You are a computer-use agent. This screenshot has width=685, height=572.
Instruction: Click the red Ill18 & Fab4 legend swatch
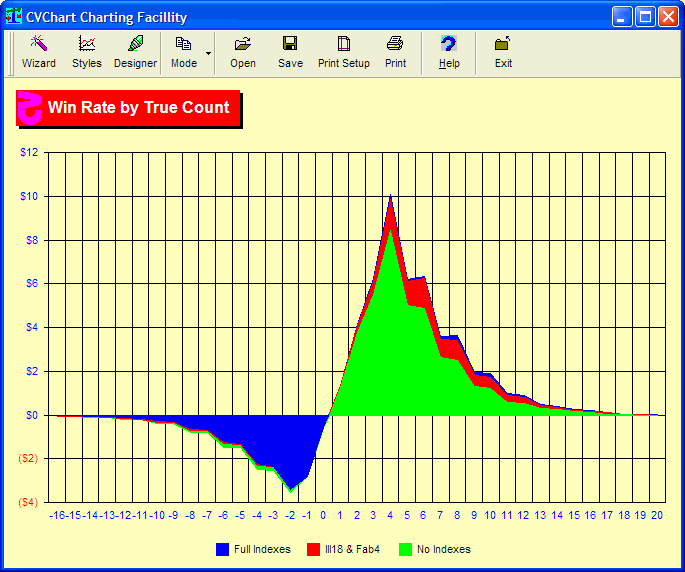(x=313, y=549)
